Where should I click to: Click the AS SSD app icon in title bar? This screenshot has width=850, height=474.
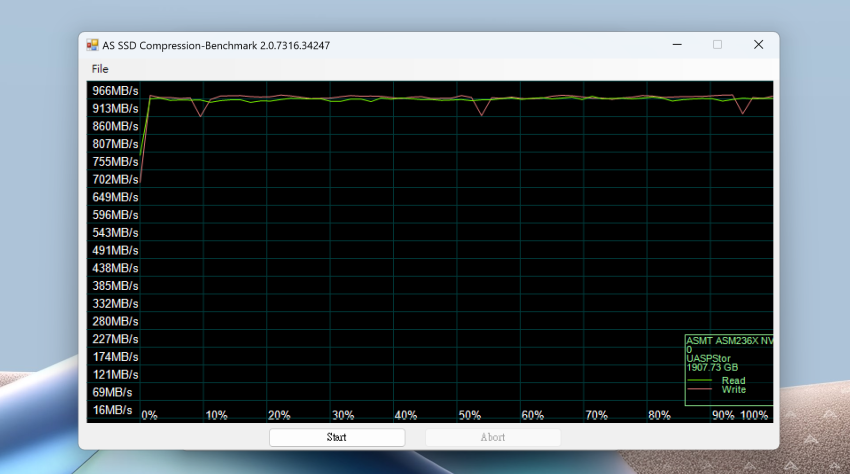pos(92,45)
